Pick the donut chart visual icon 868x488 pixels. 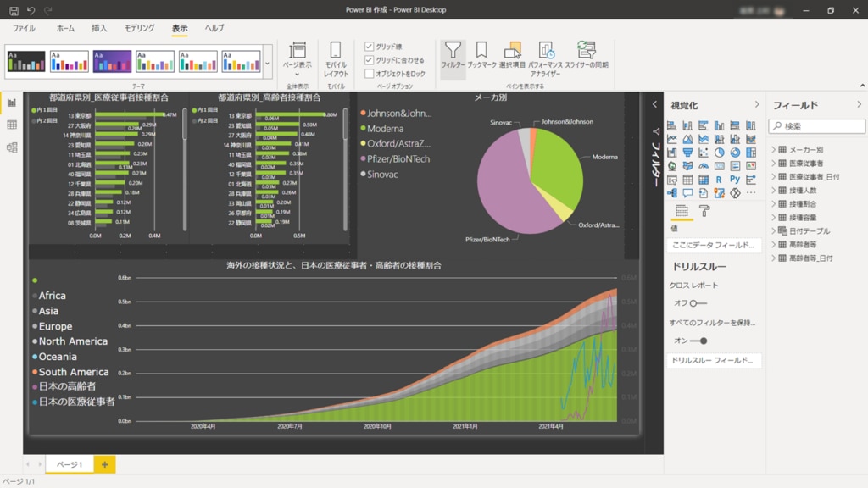pyautogui.click(x=735, y=152)
